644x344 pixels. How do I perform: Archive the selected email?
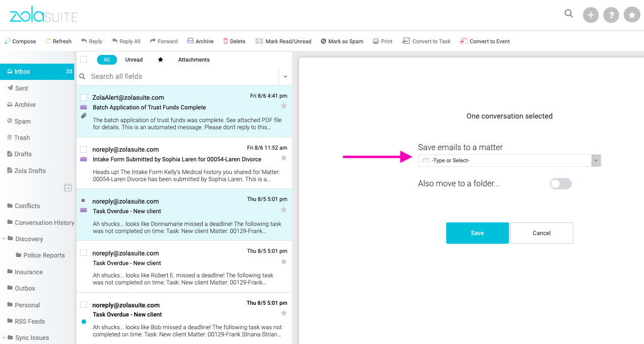(x=200, y=41)
